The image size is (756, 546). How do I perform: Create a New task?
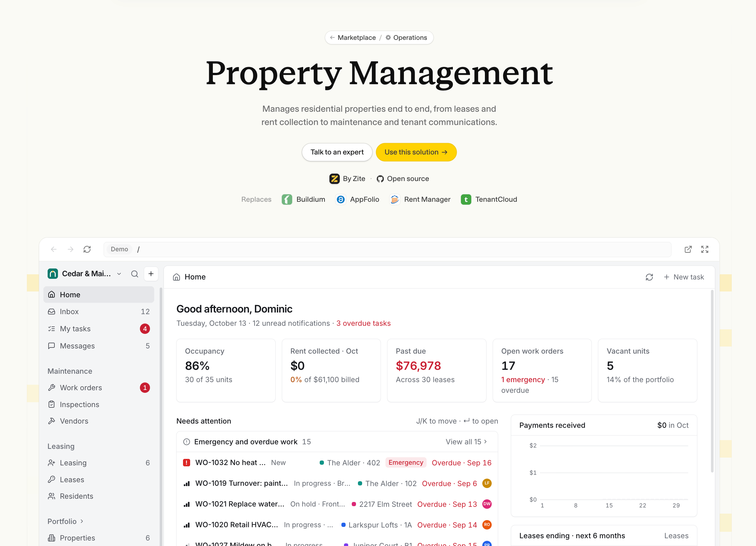pos(684,277)
